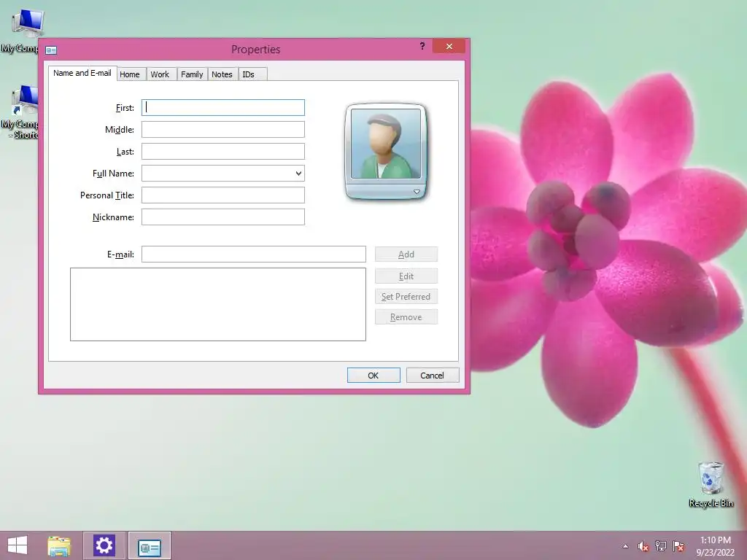
Task: Click the help question mark button
Action: pyautogui.click(x=422, y=46)
